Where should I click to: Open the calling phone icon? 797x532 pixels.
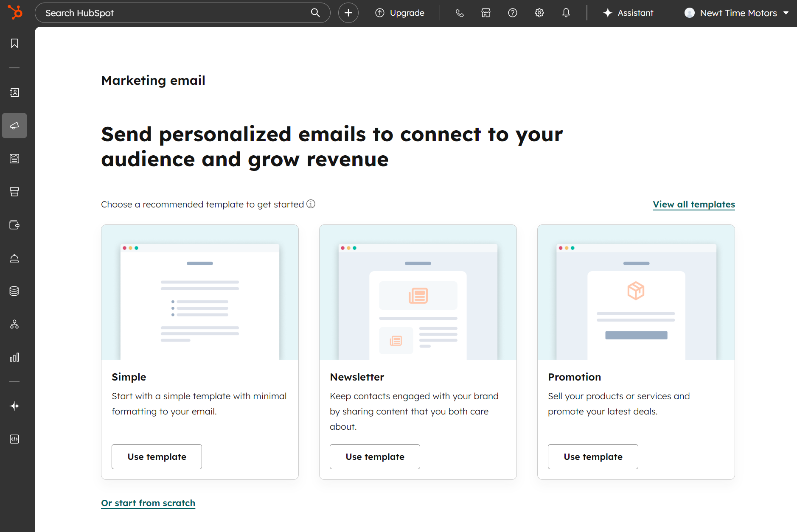(459, 13)
